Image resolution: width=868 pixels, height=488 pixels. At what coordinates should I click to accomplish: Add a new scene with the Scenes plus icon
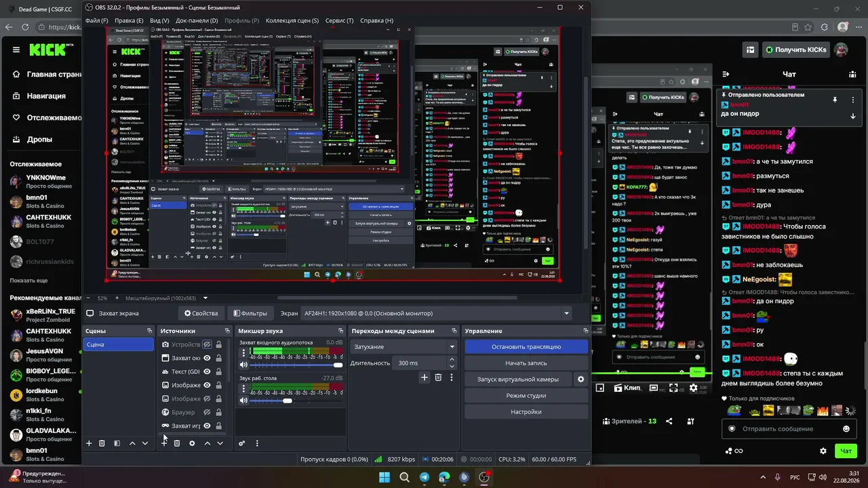89,443
